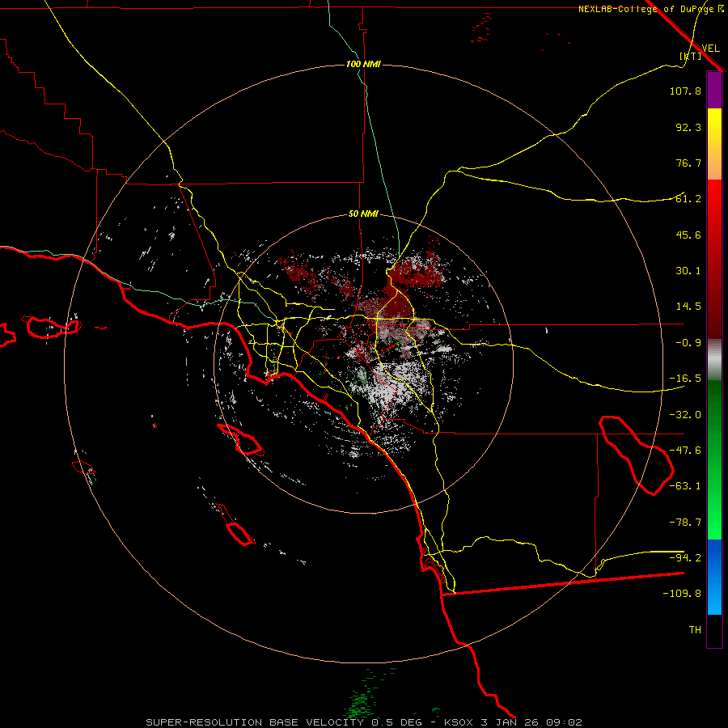Click the 92.3 velocity scale value
728x728 pixels.
688,127
